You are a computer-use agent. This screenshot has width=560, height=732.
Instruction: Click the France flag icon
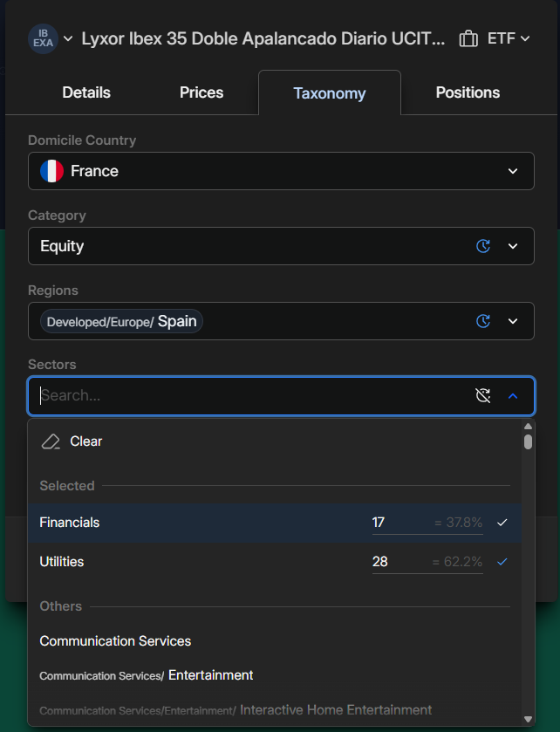click(x=52, y=171)
